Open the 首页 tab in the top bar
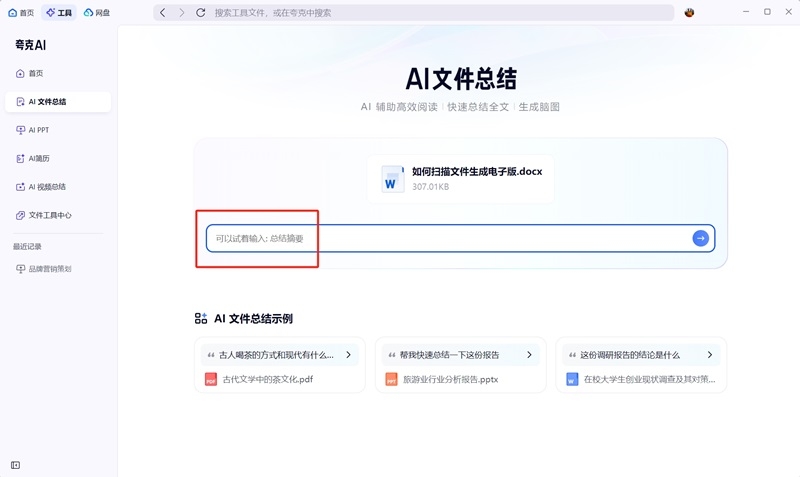The width and height of the screenshot is (800, 477). coord(21,13)
